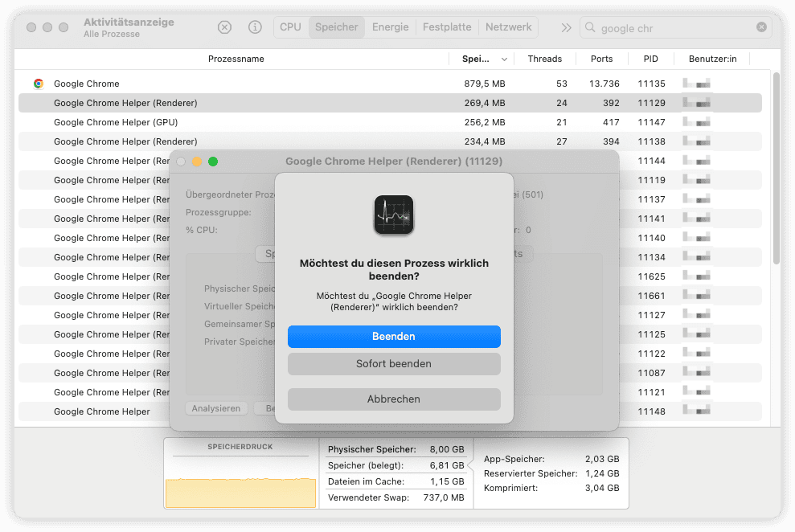The image size is (795, 532).
Task: Switch to the Netzwerk tab
Action: (x=509, y=27)
